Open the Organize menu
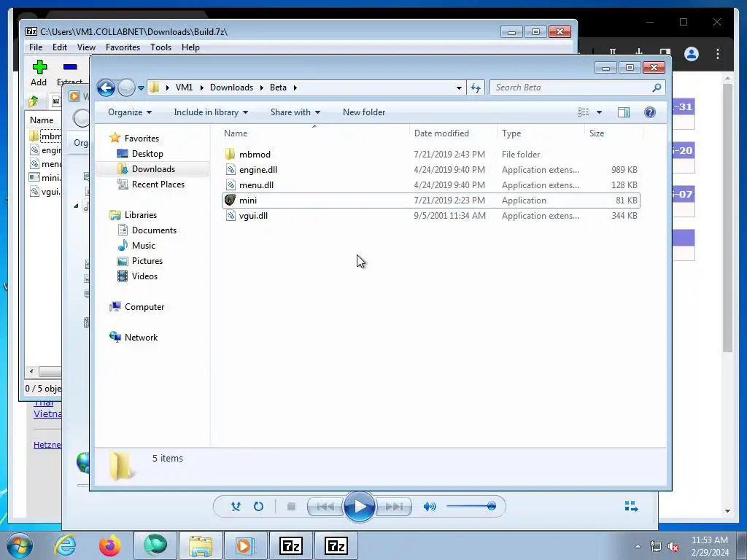 [130, 112]
